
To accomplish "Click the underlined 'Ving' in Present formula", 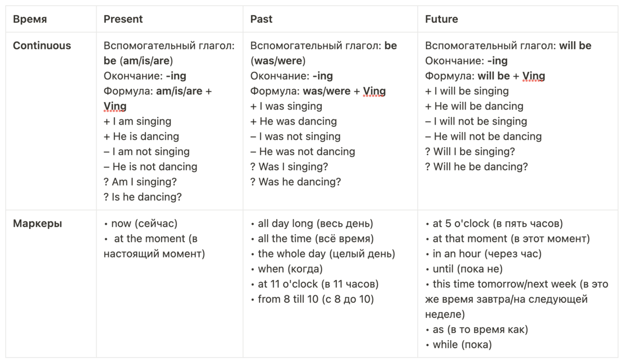I will tap(115, 106).
